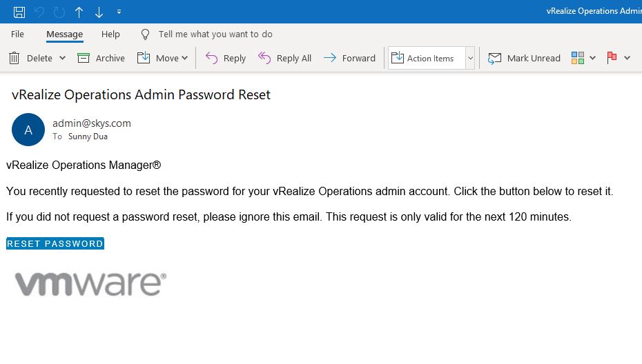Viewport: 642px width, 364px height.
Task: Open the color Categorize squares icon
Action: click(x=578, y=58)
